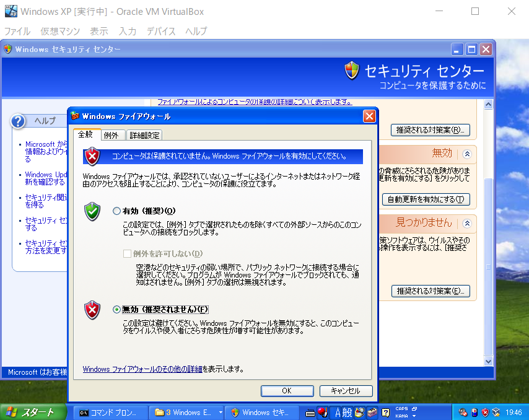
Task: Click the VirtualBox guest additions tray icon
Action: point(496,412)
